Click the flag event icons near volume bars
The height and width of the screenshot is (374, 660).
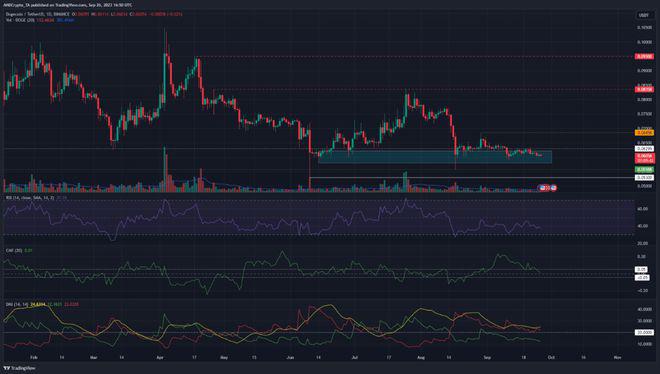click(x=548, y=188)
